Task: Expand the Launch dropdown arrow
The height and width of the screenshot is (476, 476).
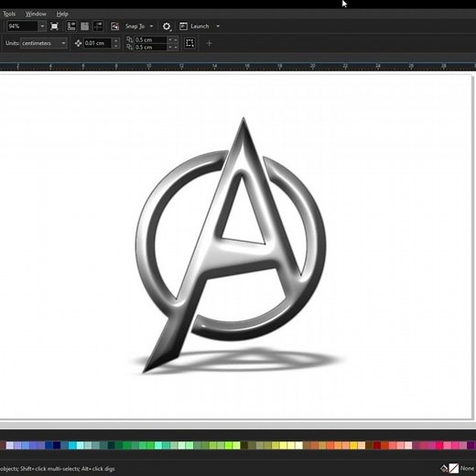Action: coord(218,27)
